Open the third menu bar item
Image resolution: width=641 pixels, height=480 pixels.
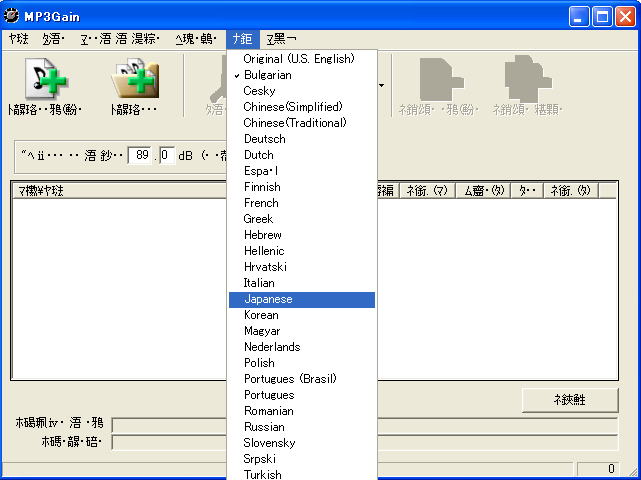pos(120,39)
